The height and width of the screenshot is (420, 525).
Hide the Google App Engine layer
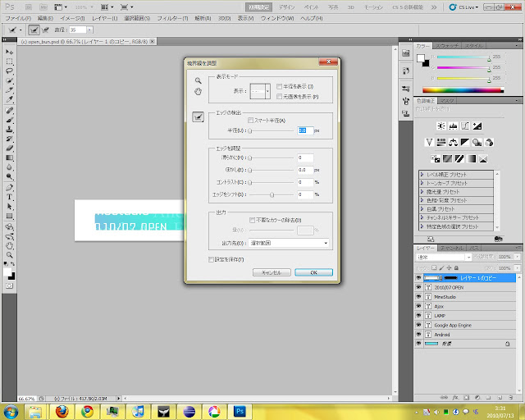tap(418, 325)
